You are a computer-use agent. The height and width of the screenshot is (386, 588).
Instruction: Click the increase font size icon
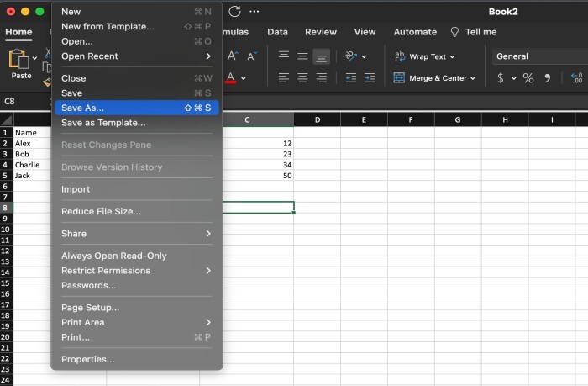pos(233,56)
